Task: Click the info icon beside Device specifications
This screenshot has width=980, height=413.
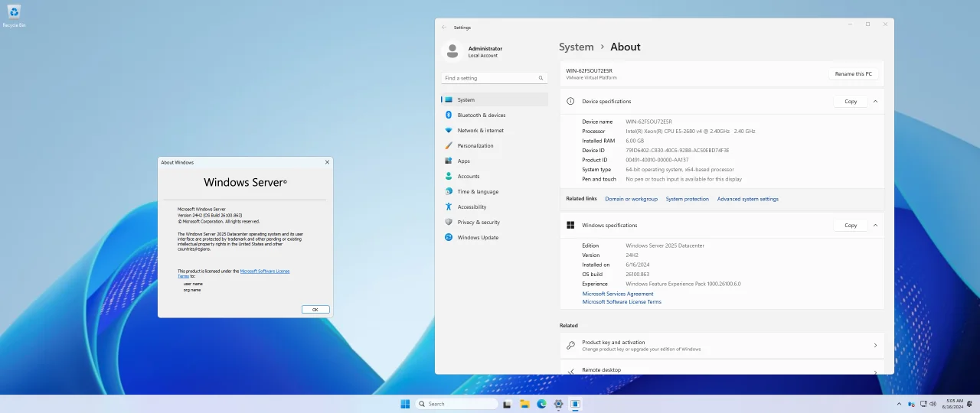Action: pyautogui.click(x=570, y=101)
